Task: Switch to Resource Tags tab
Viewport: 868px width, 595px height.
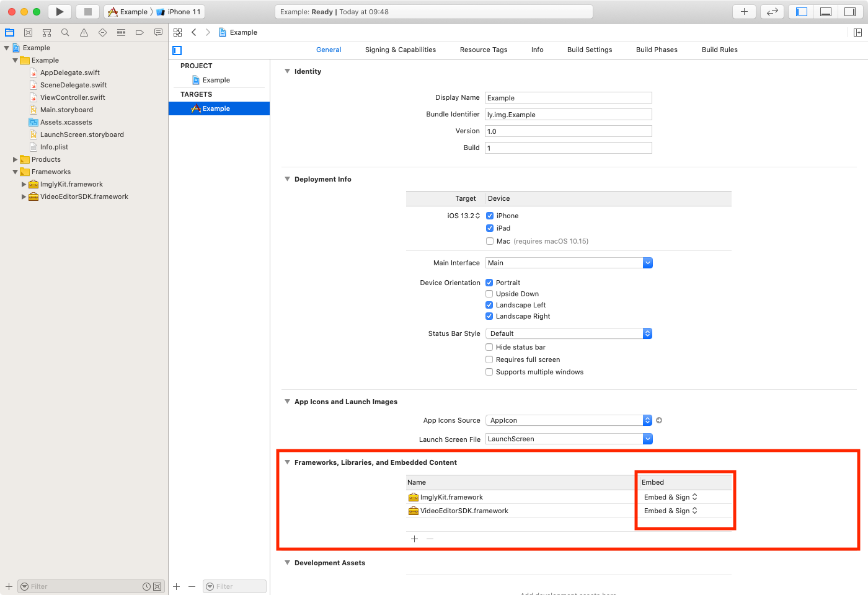Action: (484, 50)
